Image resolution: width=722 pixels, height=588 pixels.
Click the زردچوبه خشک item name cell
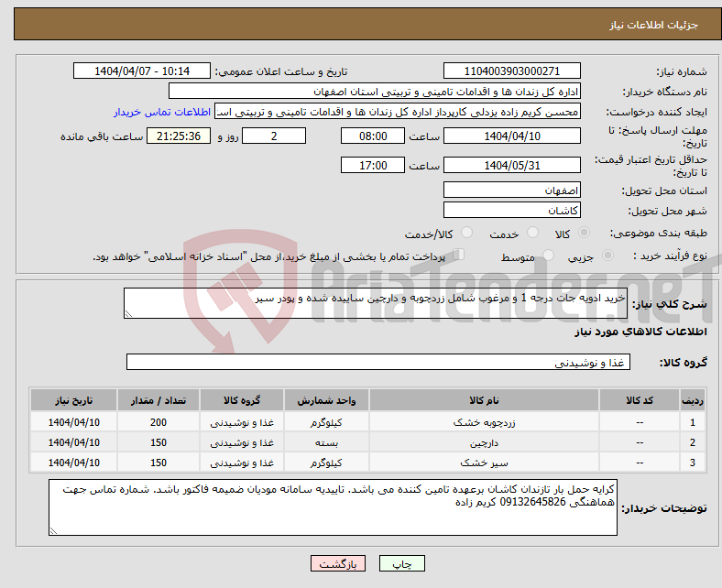pyautogui.click(x=484, y=422)
